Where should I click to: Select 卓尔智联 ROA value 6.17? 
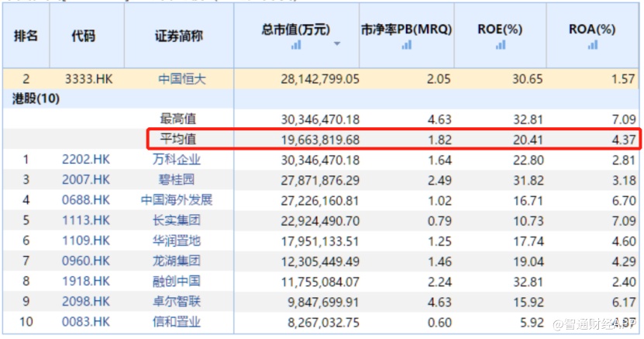[624, 302]
